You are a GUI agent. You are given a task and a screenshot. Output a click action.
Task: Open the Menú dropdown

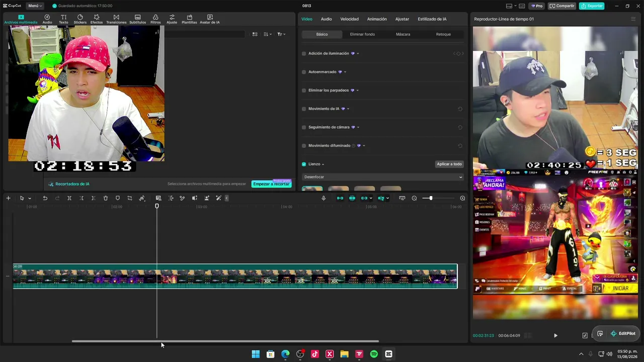35,6
